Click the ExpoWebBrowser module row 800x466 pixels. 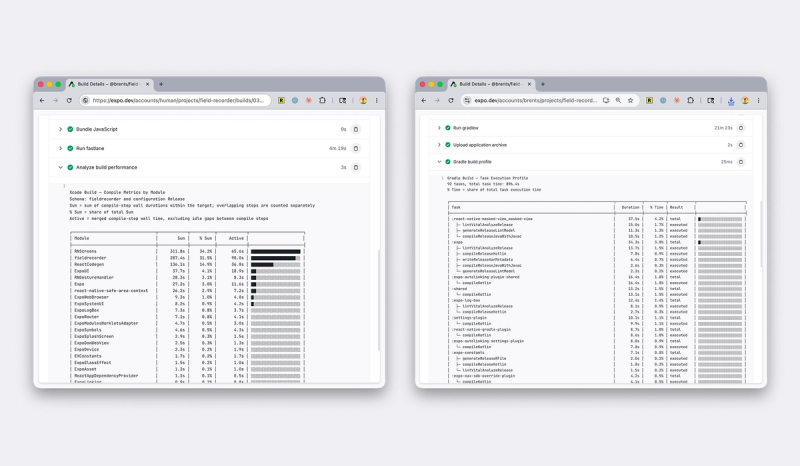pos(187,297)
